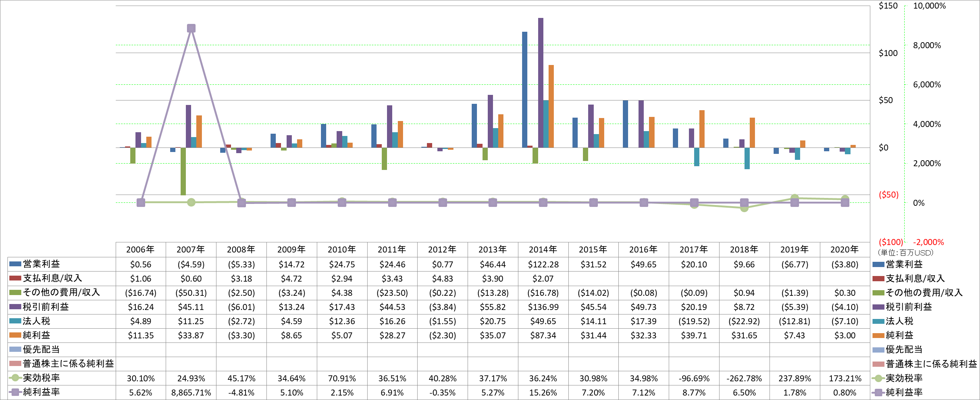This screenshot has width=980, height=400.
Task: Click the 実効税率 label in the right-side legend
Action: point(904,378)
